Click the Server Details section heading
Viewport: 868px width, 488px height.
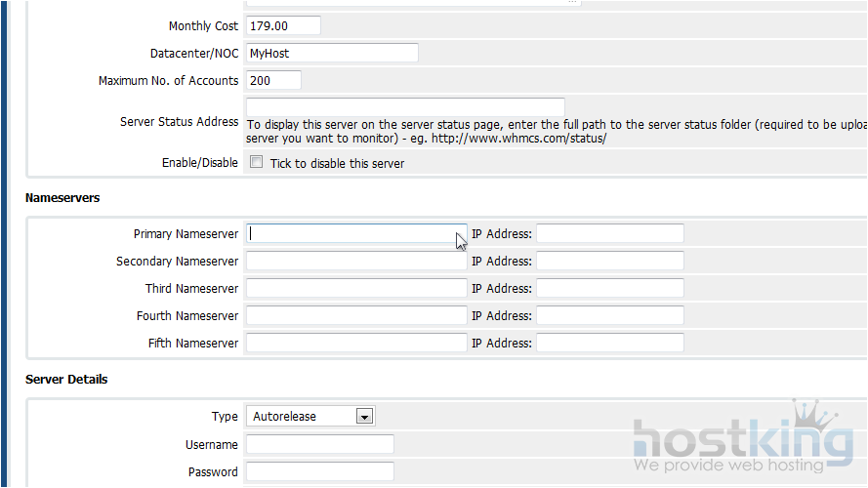tap(66, 379)
